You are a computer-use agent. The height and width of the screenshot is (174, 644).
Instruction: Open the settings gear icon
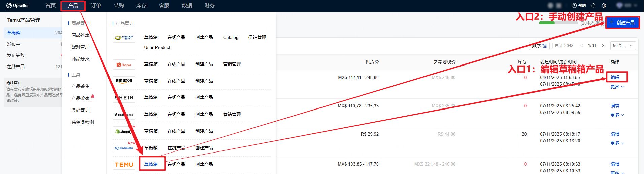[x=604, y=6]
